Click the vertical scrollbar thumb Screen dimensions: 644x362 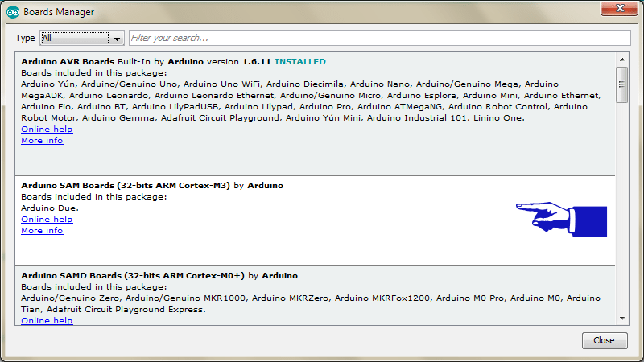click(x=621, y=84)
